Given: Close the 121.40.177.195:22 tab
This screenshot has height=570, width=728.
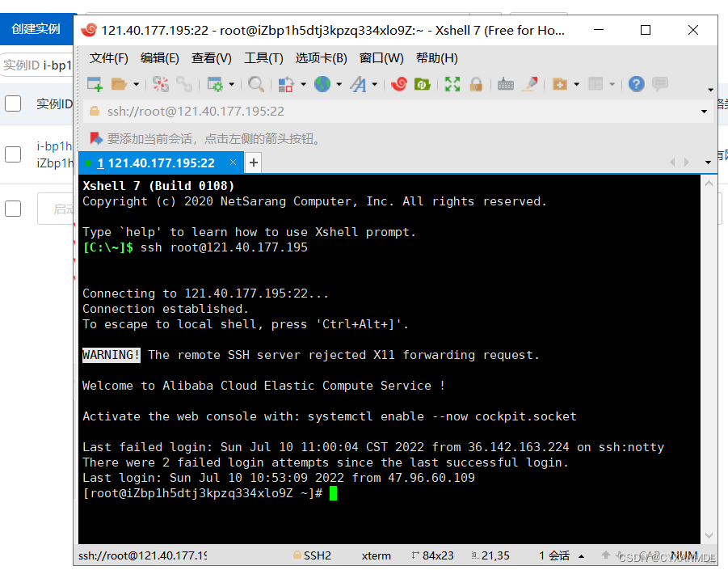Looking at the screenshot, I should (x=233, y=163).
